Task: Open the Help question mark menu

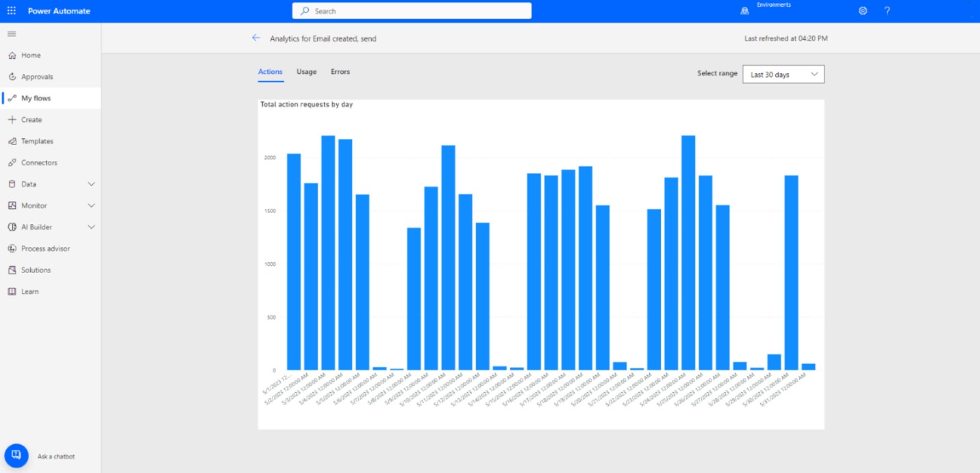Action: tap(888, 10)
